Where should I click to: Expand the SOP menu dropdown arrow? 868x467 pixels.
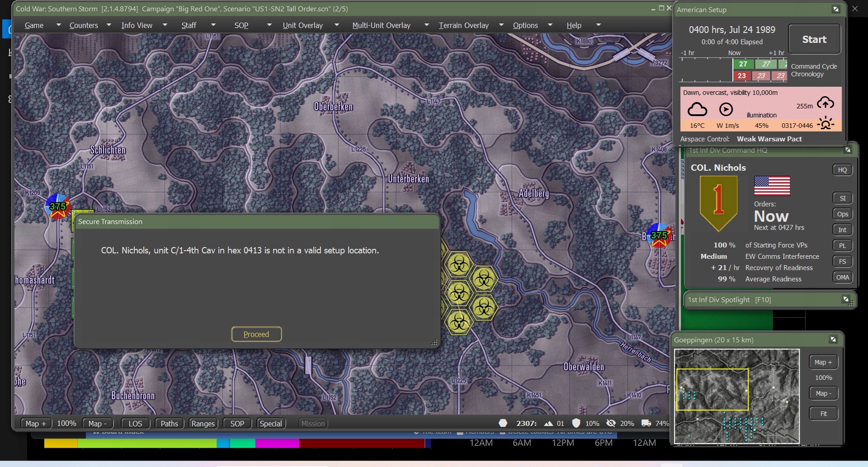tap(269, 25)
